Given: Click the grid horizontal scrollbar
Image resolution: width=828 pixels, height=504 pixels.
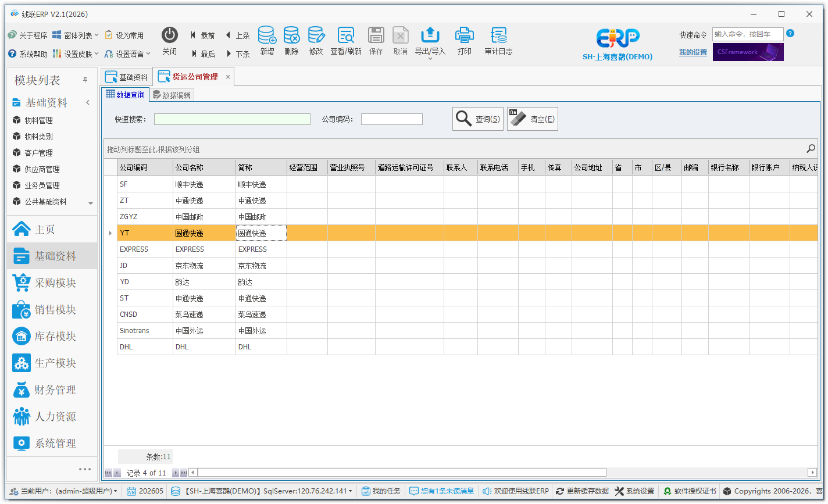Looking at the screenshot, I should [x=402, y=473].
